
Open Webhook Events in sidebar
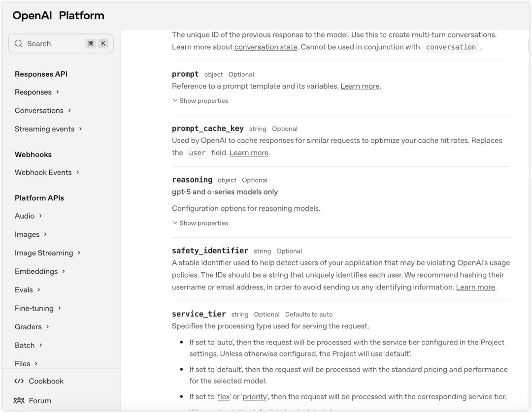pos(43,172)
